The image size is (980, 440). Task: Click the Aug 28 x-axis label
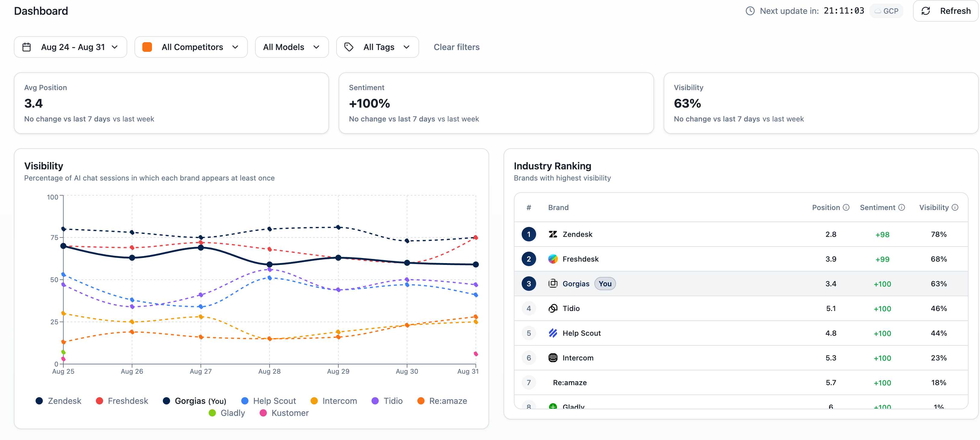[x=269, y=372]
